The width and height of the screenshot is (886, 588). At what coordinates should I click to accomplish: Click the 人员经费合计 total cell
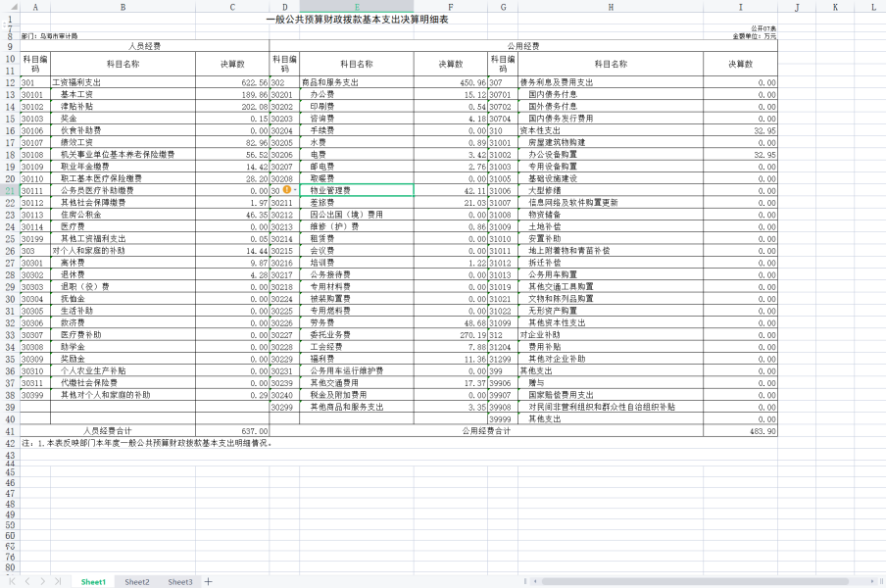[x=108, y=430]
